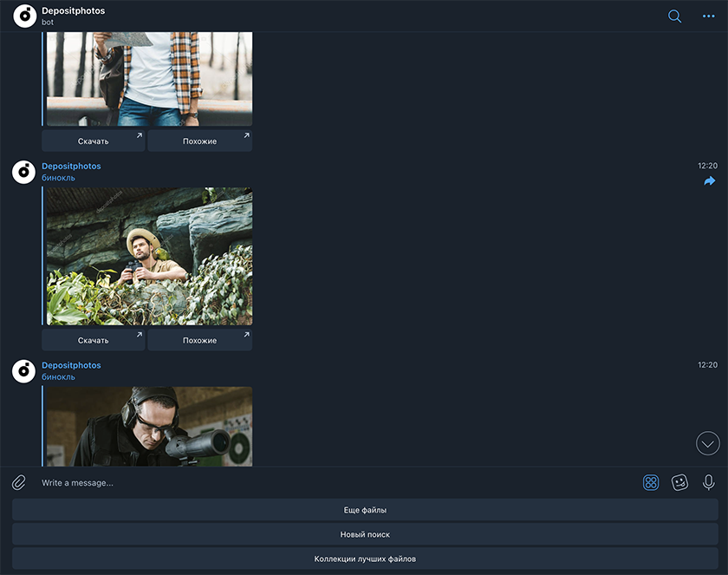The image size is (728, 575).
Task: Click avatar beside the man with binoculars message
Action: [24, 172]
